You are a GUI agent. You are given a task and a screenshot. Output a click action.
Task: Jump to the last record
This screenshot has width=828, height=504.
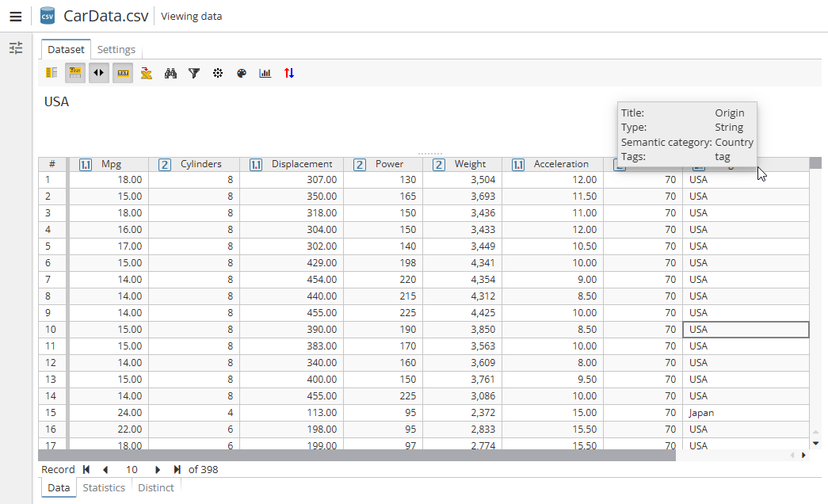pos(176,469)
